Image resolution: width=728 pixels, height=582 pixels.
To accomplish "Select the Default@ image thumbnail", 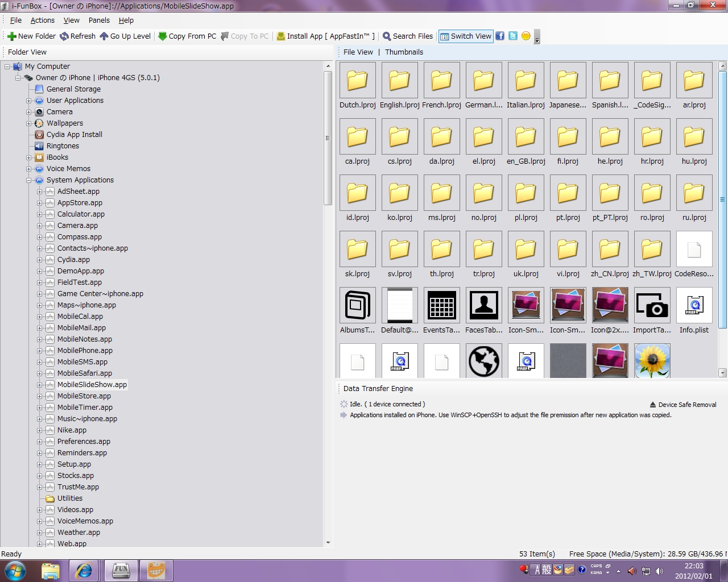I will point(399,305).
